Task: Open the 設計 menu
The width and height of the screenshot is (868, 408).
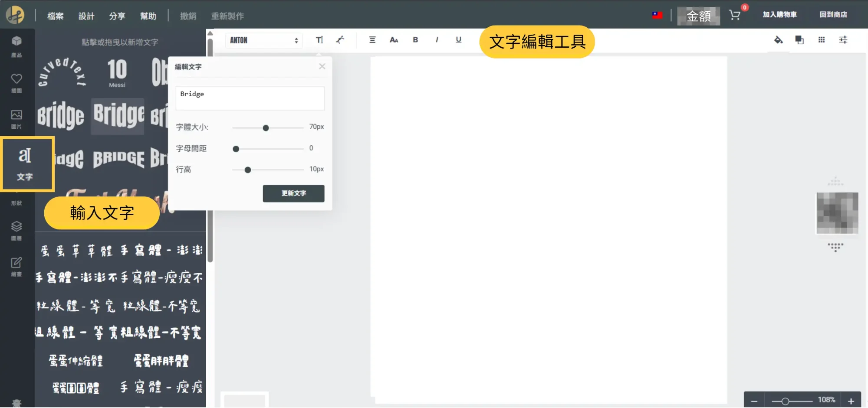Action: click(86, 16)
